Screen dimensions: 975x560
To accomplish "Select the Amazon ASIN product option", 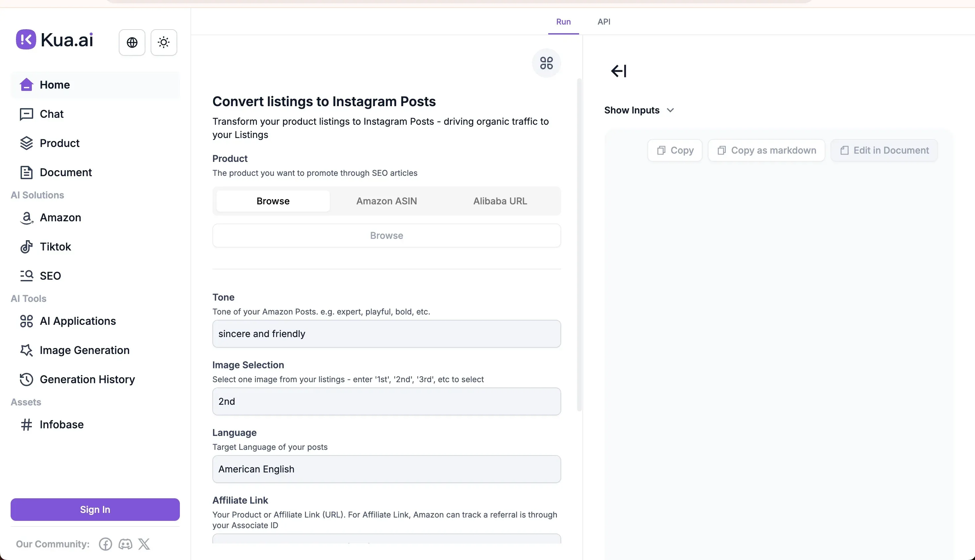I will coord(387,201).
